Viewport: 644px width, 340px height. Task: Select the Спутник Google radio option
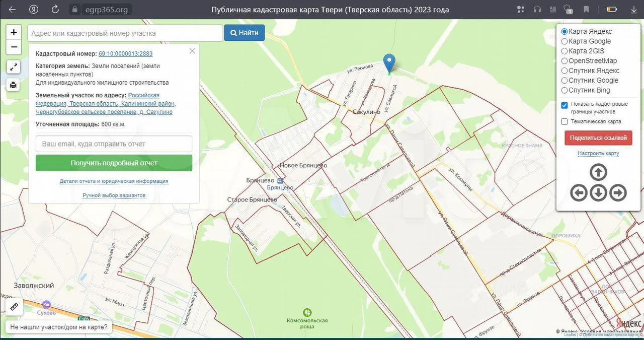coord(565,81)
